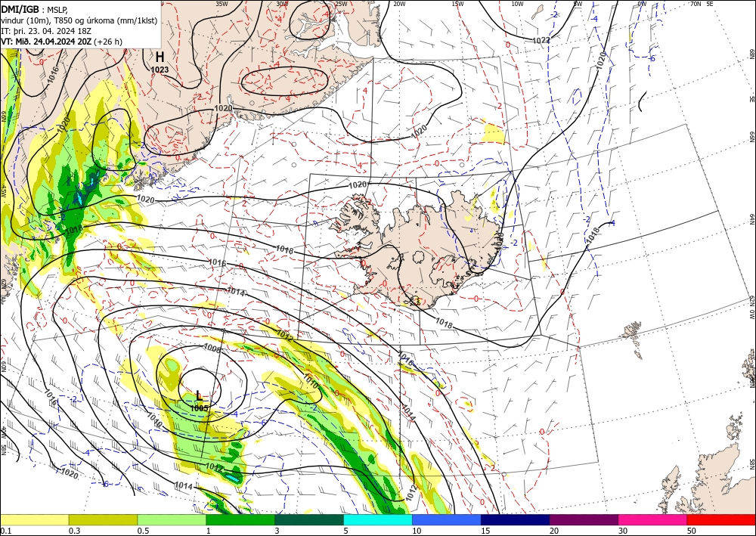
Task: Click the olive 0.3–0.5 legend swatch
Action: (x=103, y=519)
